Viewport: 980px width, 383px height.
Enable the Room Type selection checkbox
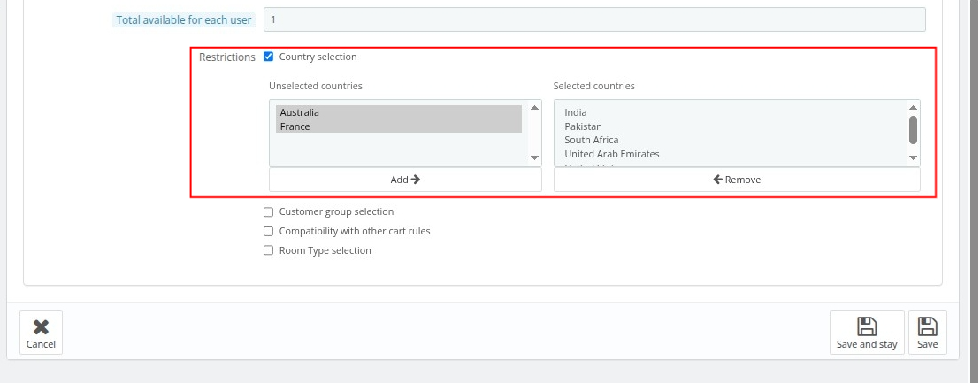[x=269, y=251]
